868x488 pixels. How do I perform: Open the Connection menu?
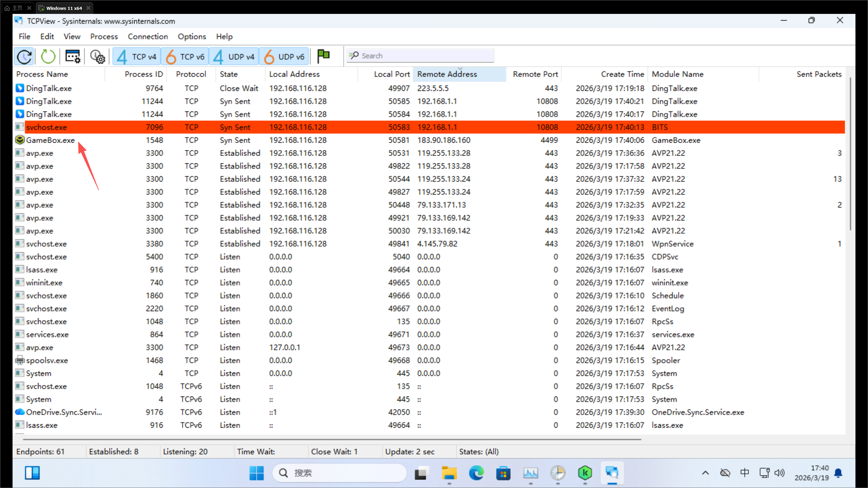[147, 37]
